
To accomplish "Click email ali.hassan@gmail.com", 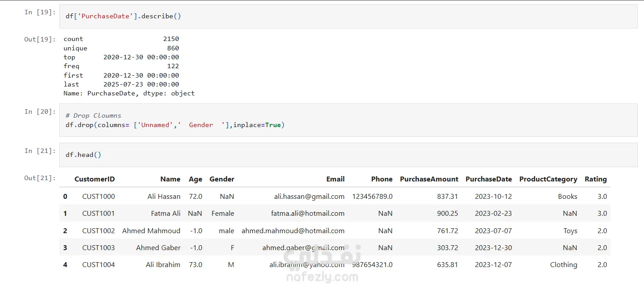I will pyautogui.click(x=309, y=197).
